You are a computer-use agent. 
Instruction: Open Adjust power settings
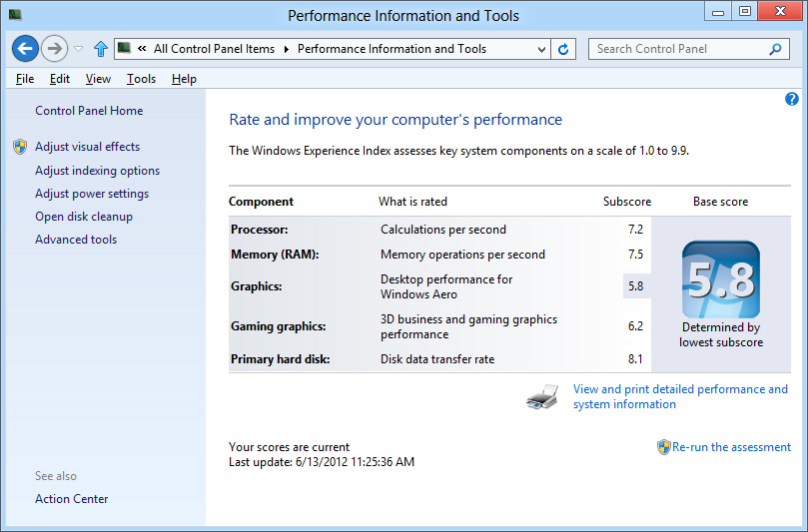[92, 194]
